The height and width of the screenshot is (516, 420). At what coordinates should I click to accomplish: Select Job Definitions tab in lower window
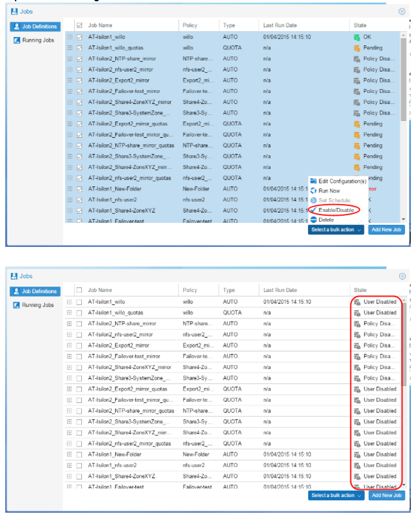pos(35,291)
